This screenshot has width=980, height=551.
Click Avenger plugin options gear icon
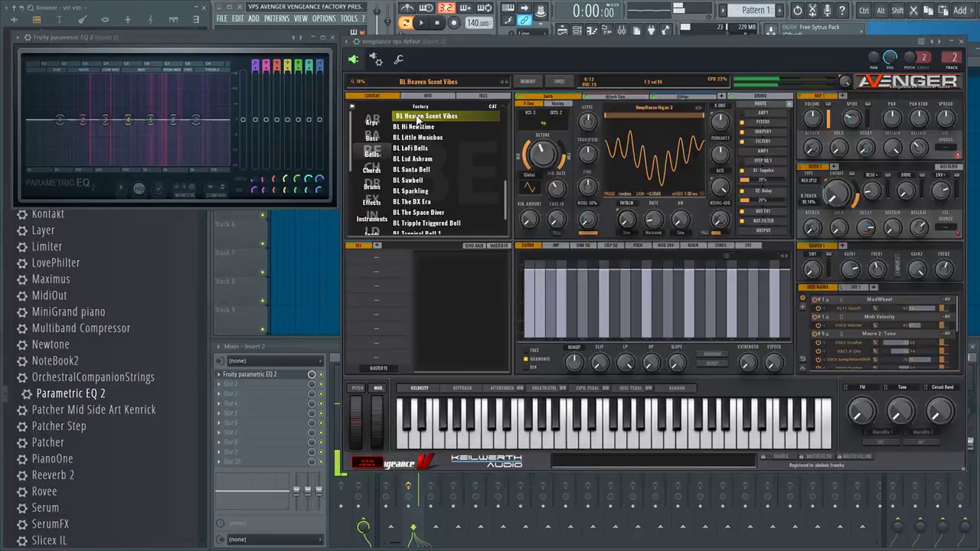pyautogui.click(x=376, y=60)
